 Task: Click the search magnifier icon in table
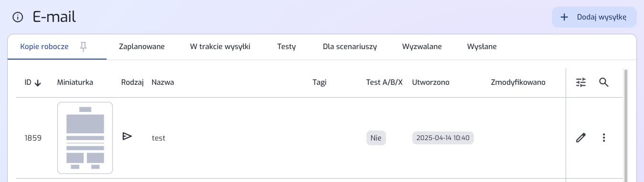(604, 82)
